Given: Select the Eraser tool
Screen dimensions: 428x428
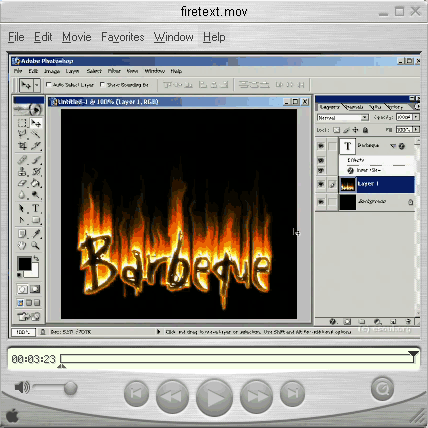Looking at the screenshot, I should 22,183.
